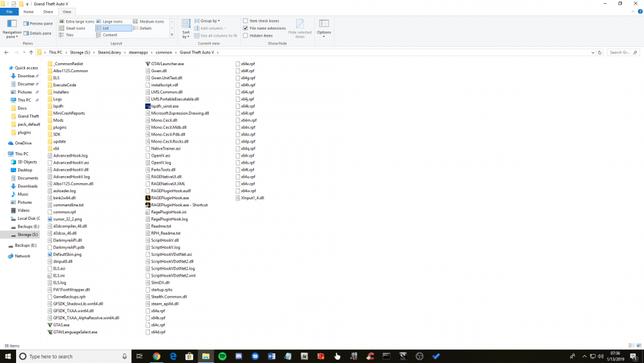This screenshot has width=644, height=363.
Task: Select the GTA5.exe file
Action: click(x=59, y=325)
